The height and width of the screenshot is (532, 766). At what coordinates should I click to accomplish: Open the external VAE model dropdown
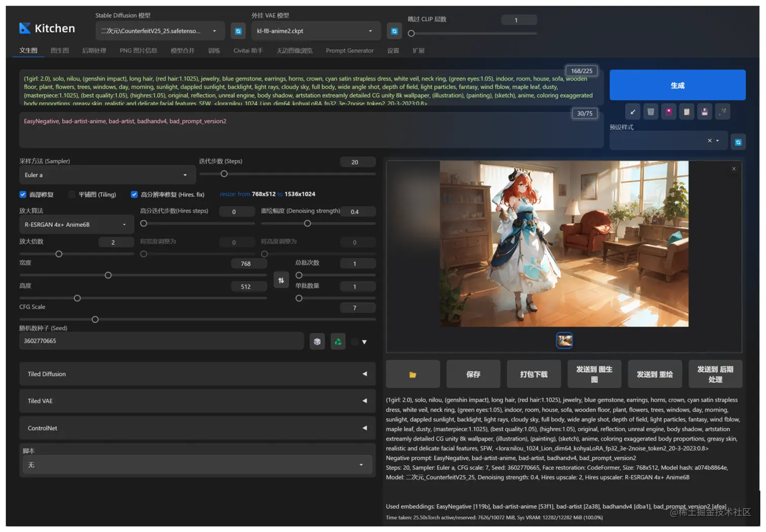[316, 31]
